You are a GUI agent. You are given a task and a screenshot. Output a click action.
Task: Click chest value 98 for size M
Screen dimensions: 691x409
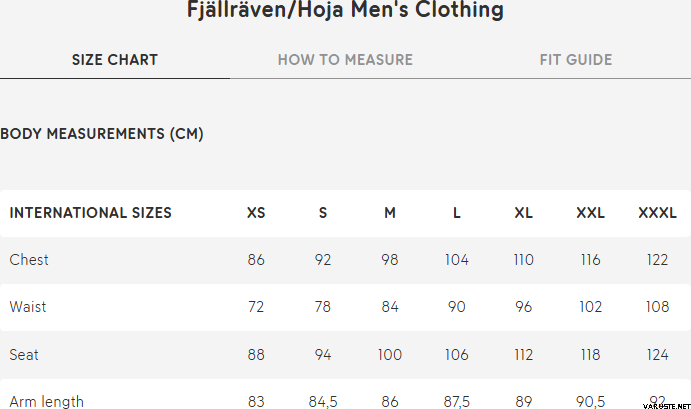(x=390, y=260)
